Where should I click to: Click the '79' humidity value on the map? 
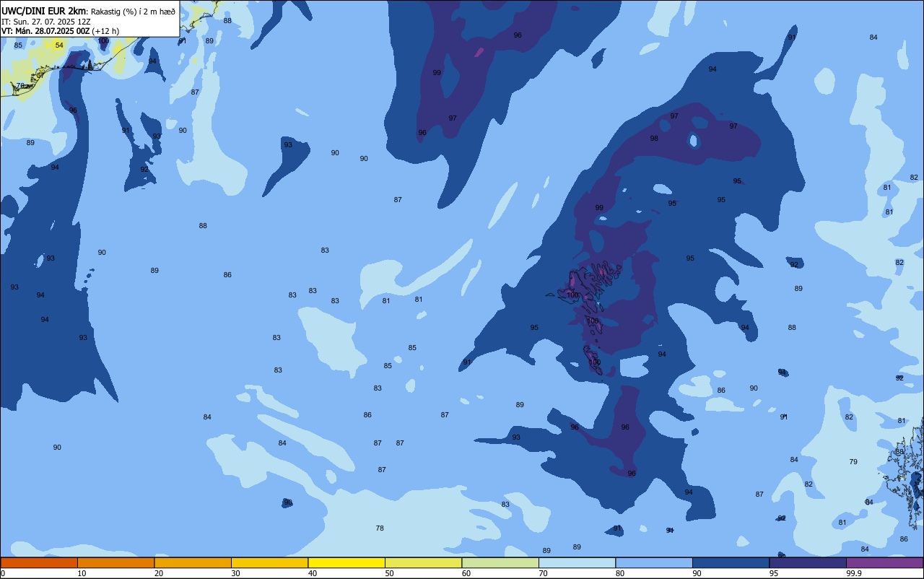pos(853,461)
